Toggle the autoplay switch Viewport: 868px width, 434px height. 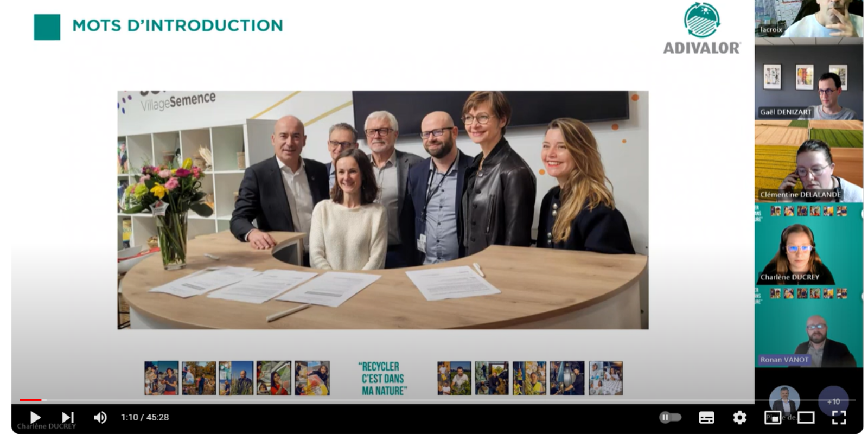[x=670, y=417]
